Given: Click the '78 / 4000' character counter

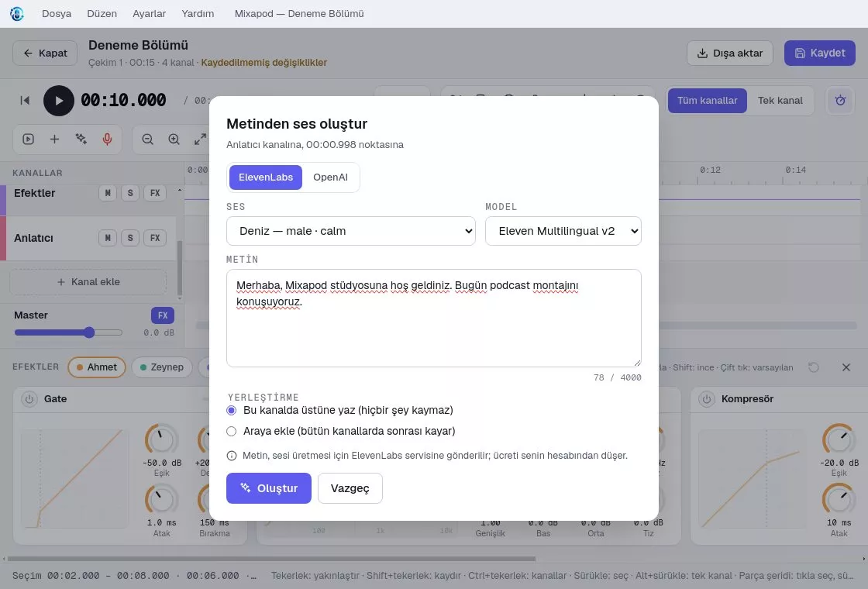Looking at the screenshot, I should tap(617, 377).
